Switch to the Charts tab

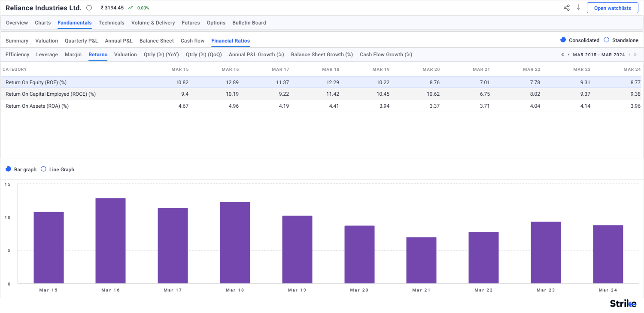point(43,23)
